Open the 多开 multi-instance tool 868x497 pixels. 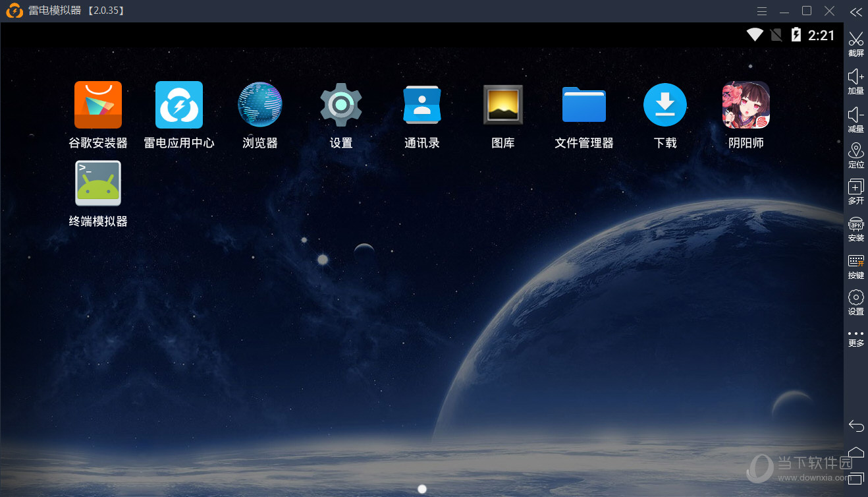tap(856, 192)
